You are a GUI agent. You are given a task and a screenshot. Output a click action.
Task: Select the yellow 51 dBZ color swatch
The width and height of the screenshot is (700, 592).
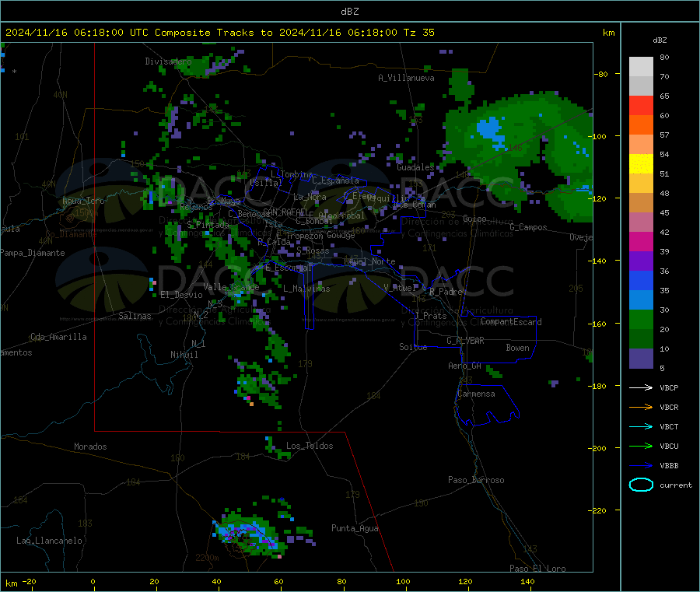click(x=641, y=164)
